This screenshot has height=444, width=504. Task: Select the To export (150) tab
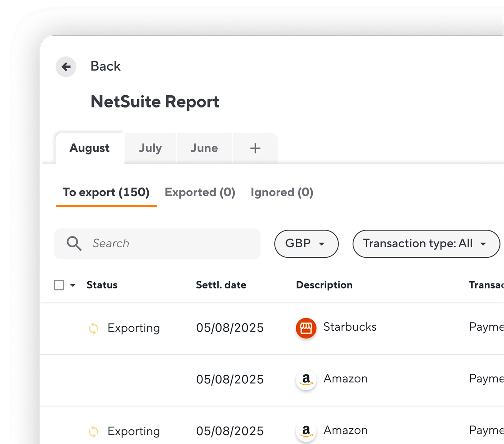tap(106, 192)
